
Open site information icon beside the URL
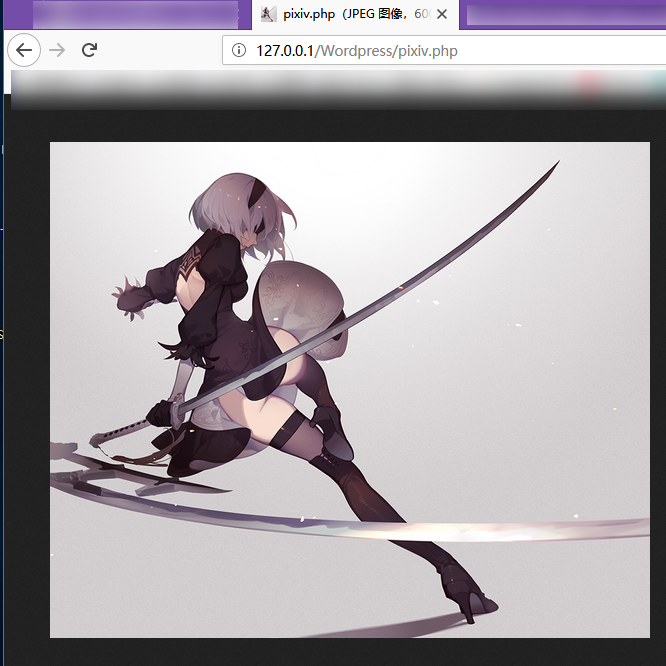pyautogui.click(x=238, y=50)
